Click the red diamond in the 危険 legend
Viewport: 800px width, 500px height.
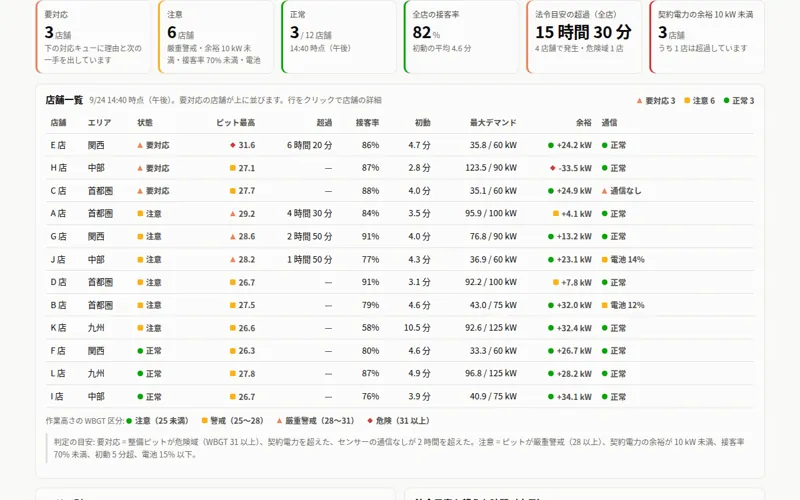370,421
